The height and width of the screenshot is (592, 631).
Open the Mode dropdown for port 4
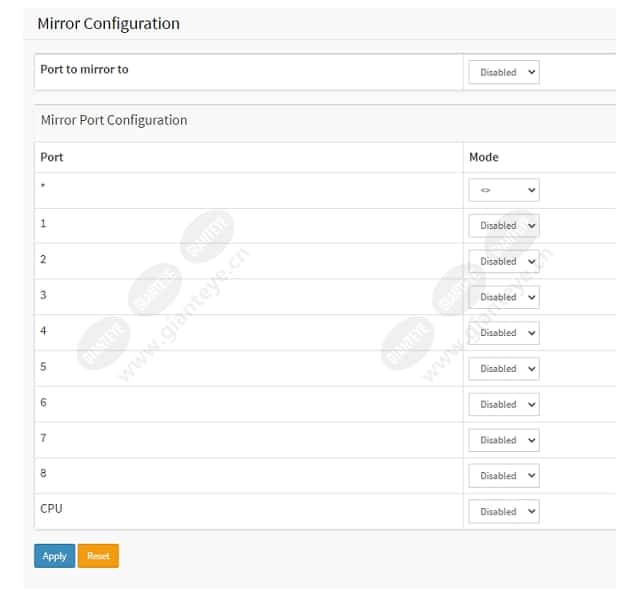(504, 333)
